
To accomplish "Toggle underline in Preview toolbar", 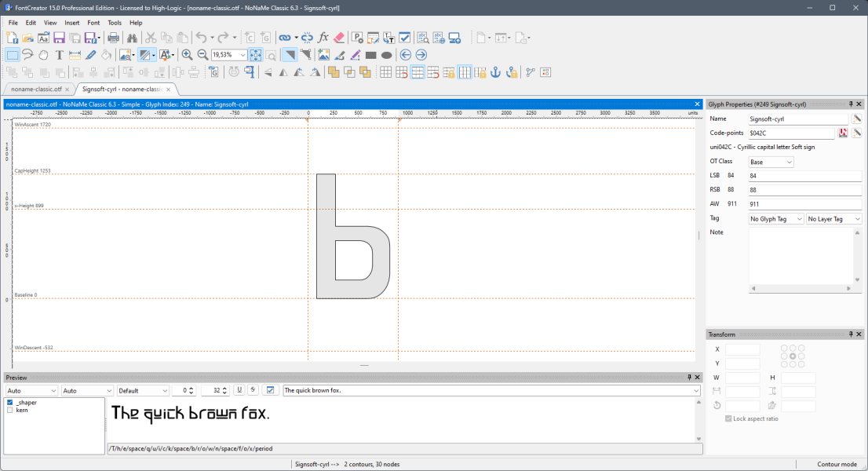I will (x=239, y=390).
